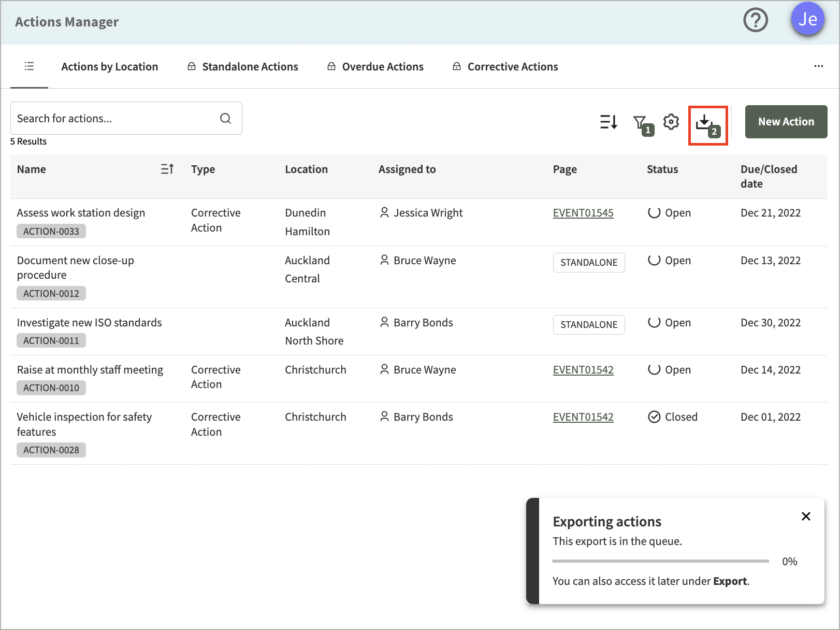Viewport: 840px width, 630px height.
Task: Open the settings gear icon
Action: point(671,122)
